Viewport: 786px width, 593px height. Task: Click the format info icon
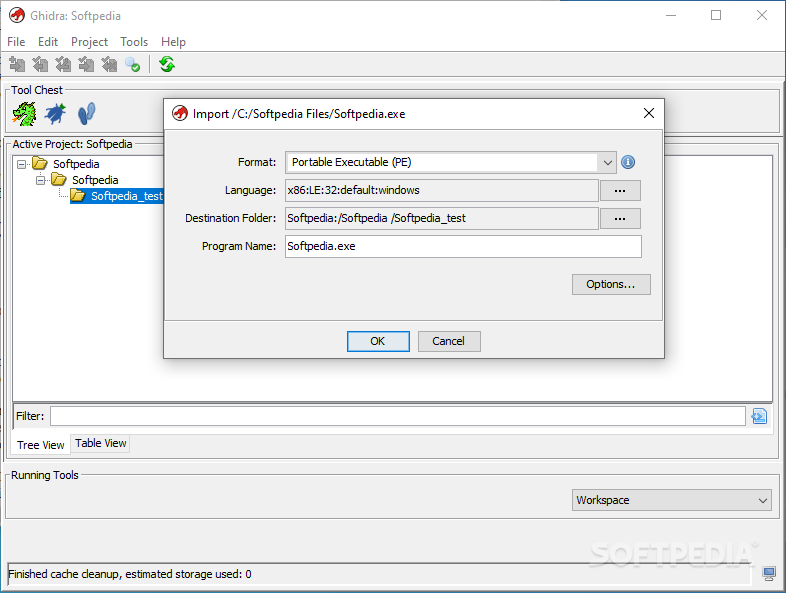pyautogui.click(x=628, y=162)
